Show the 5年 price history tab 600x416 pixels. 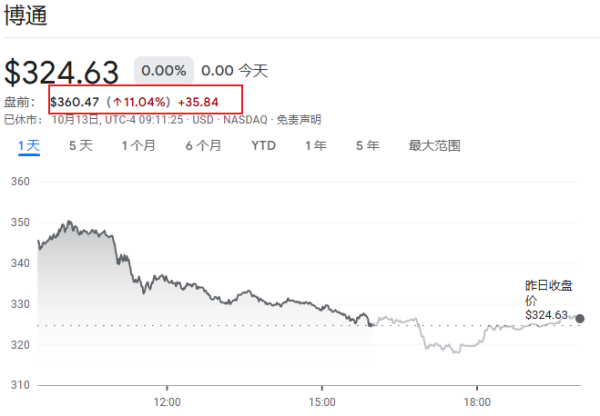click(367, 146)
